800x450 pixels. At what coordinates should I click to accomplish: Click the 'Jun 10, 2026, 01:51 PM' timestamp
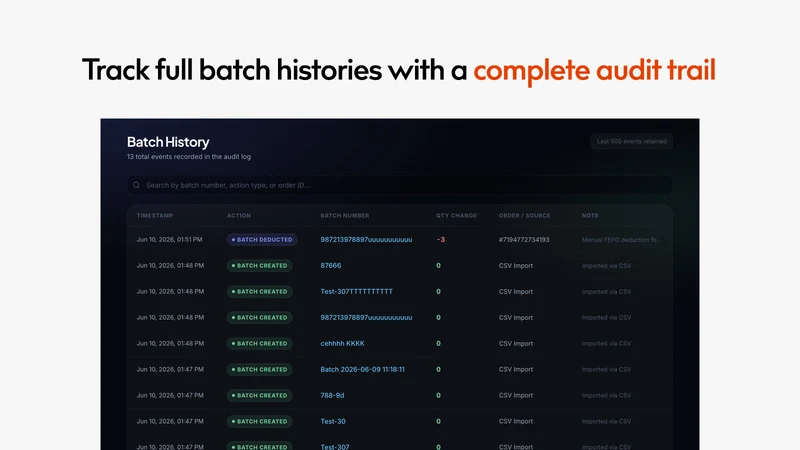pos(169,240)
